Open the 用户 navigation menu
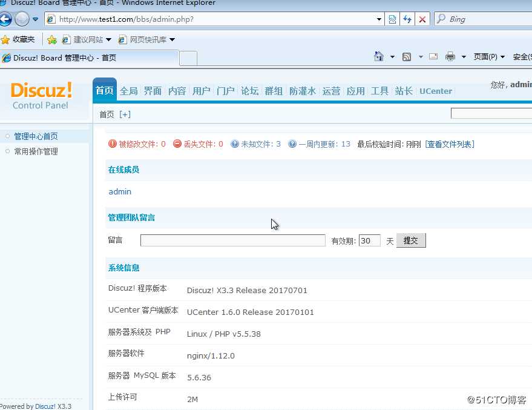This screenshot has height=410, width=532. (201, 91)
